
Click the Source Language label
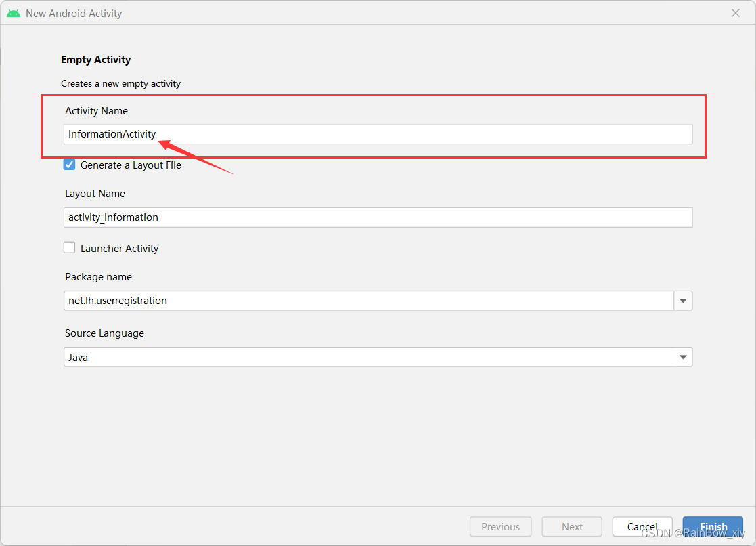click(x=105, y=333)
